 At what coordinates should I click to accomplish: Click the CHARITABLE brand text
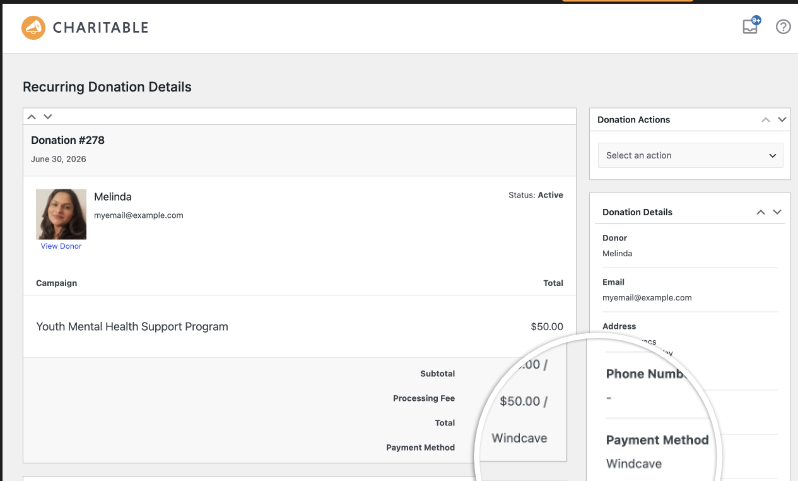click(x=101, y=27)
